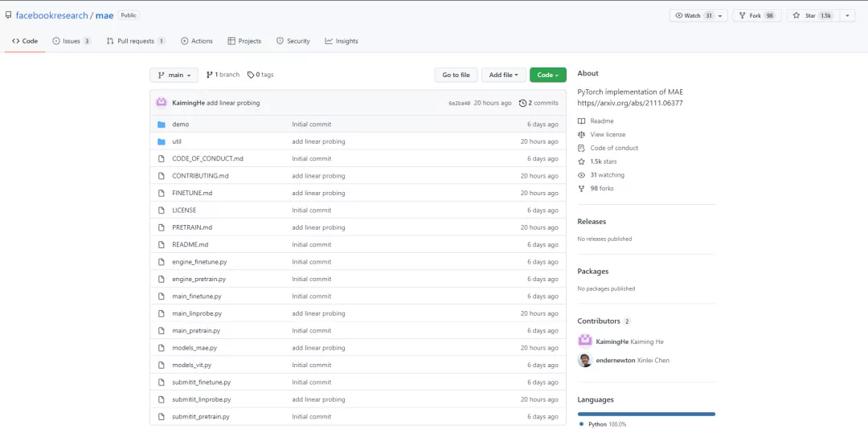Viewport: 868px width, 429px height.
Task: Click the file icon beside LICENSE
Action: coord(161,210)
